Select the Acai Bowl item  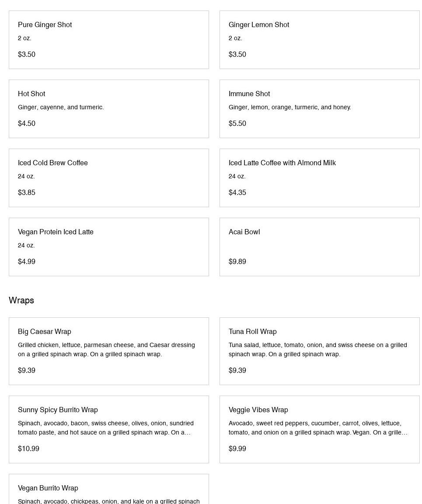coord(319,247)
